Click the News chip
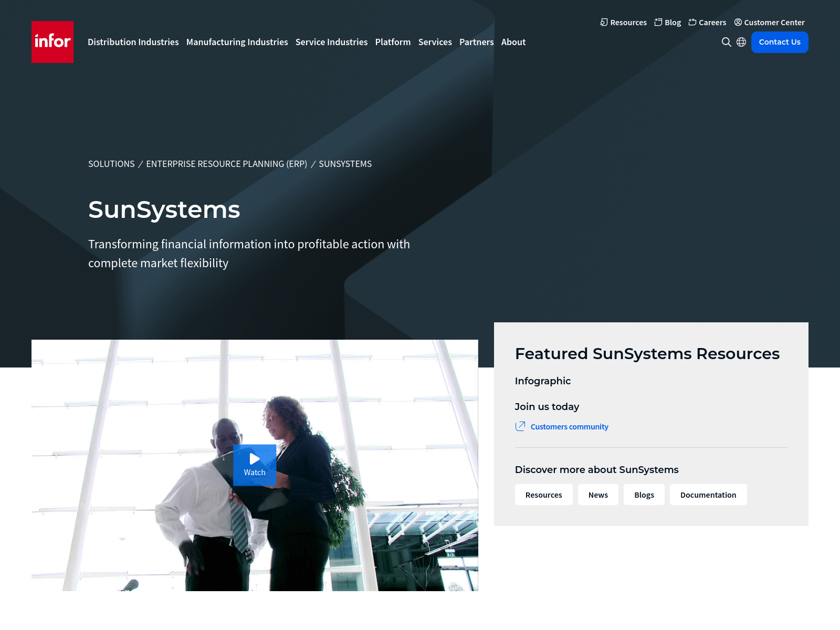This screenshot has width=840, height=630. tap(598, 495)
